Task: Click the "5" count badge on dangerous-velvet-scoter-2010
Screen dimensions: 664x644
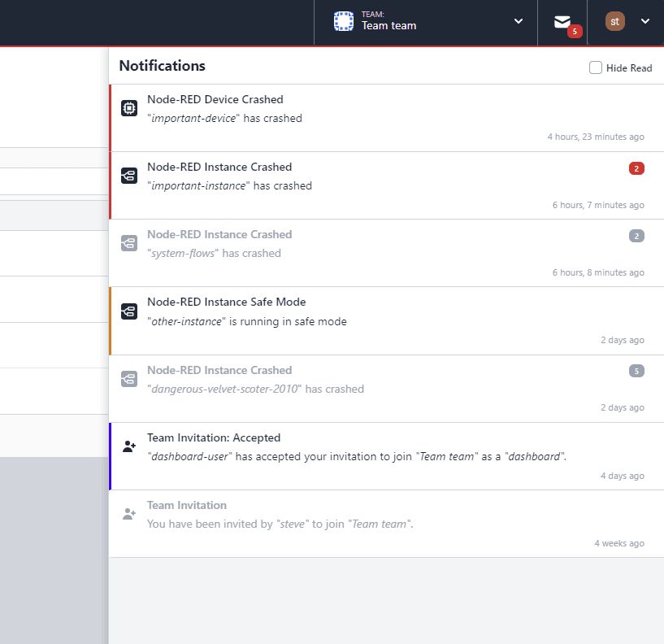Action: [636, 371]
